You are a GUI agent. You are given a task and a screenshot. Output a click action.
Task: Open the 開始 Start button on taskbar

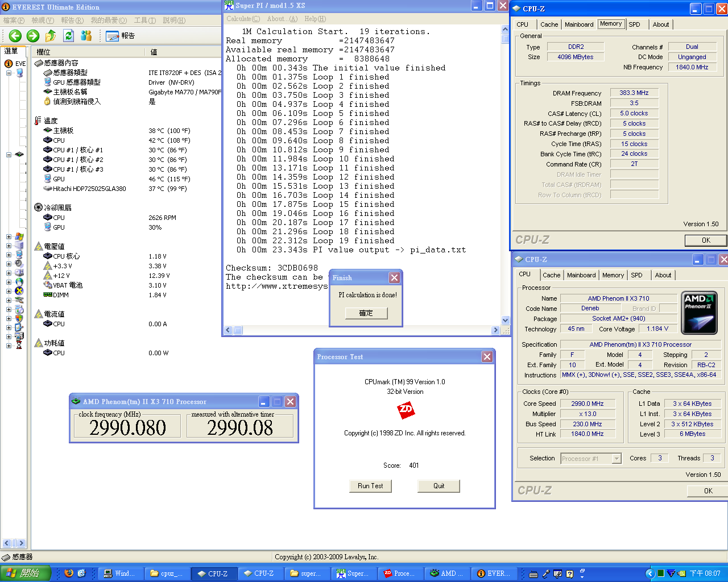(26, 573)
